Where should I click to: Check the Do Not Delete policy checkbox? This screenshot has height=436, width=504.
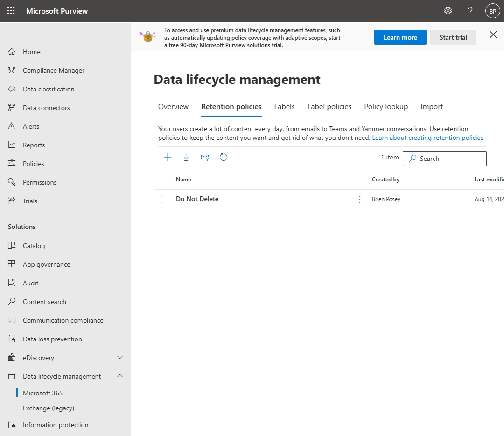(x=165, y=199)
